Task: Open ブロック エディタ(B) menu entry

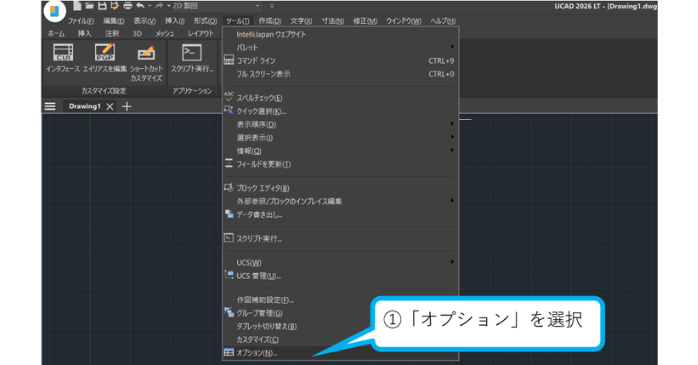Action: point(341,188)
